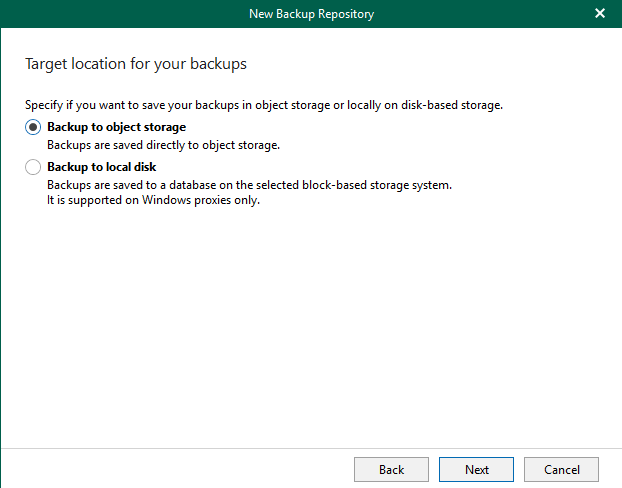Close the New Backup Repository dialog
Image resolution: width=622 pixels, height=488 pixels.
pyautogui.click(x=600, y=13)
